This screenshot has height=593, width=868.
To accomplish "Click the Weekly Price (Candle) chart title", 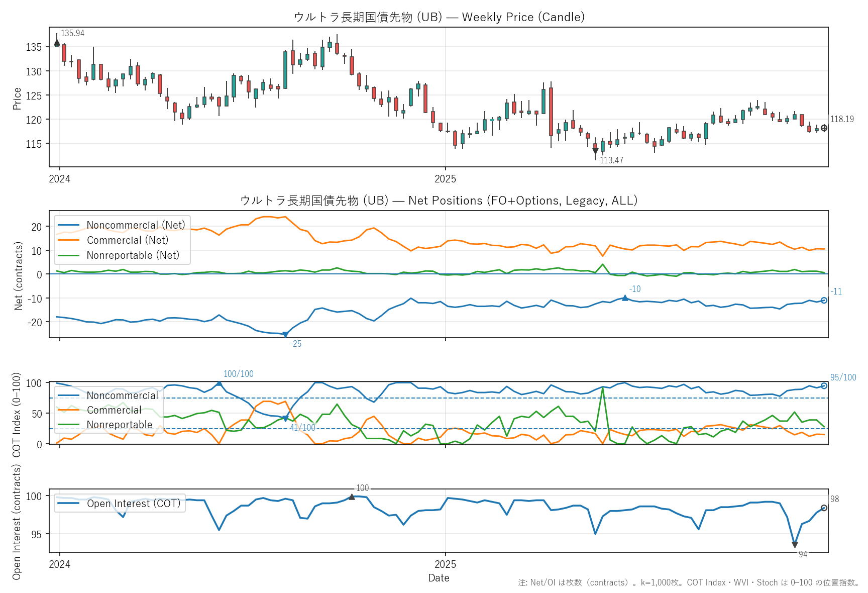I will [439, 17].
